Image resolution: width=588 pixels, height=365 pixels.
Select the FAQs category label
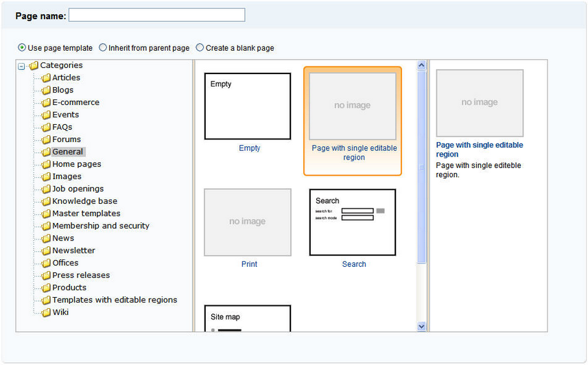tap(62, 127)
